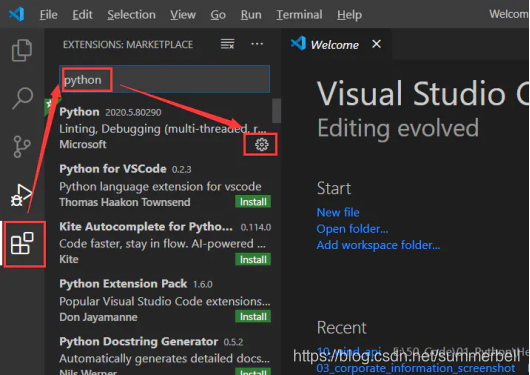Open the Go menu
This screenshot has height=375, width=530.
218,15
